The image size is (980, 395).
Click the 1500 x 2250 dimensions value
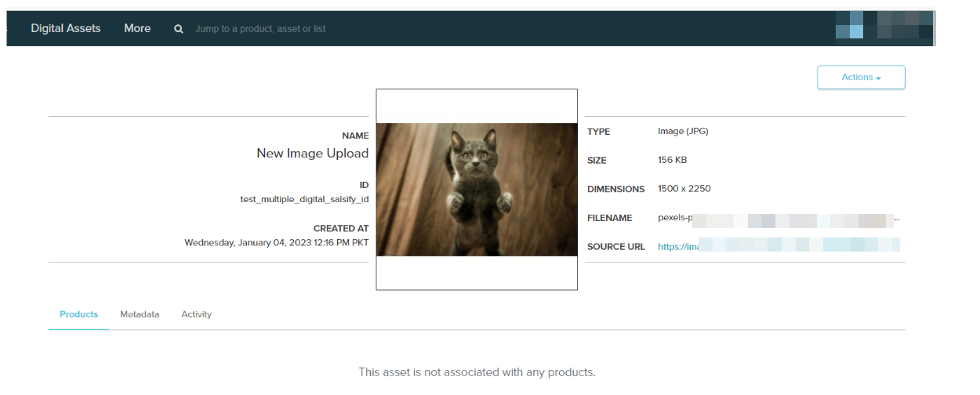point(684,189)
